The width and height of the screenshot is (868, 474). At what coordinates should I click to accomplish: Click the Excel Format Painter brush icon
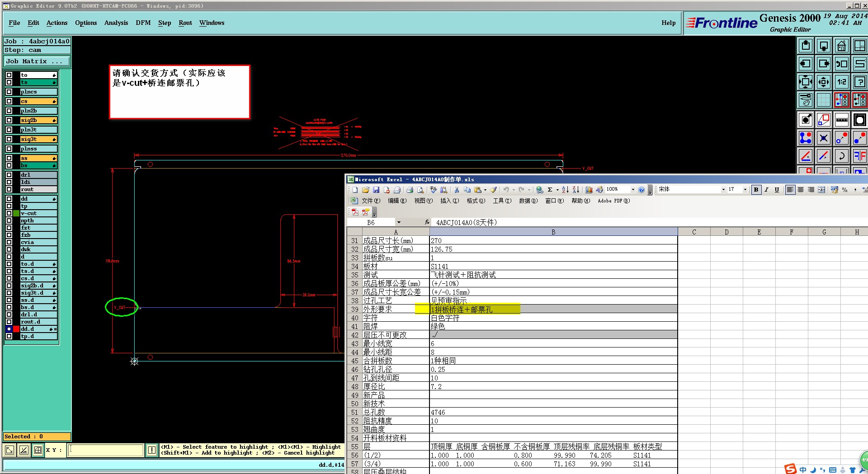point(494,190)
